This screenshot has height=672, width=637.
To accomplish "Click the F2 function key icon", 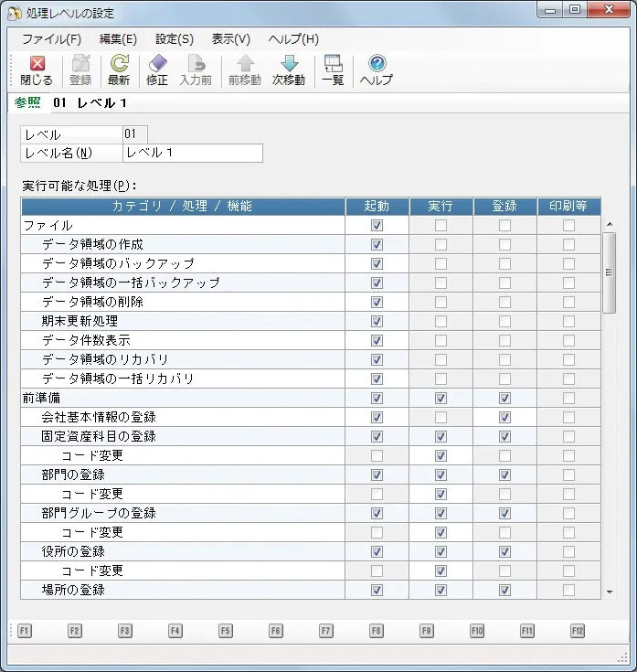I will pyautogui.click(x=75, y=631).
